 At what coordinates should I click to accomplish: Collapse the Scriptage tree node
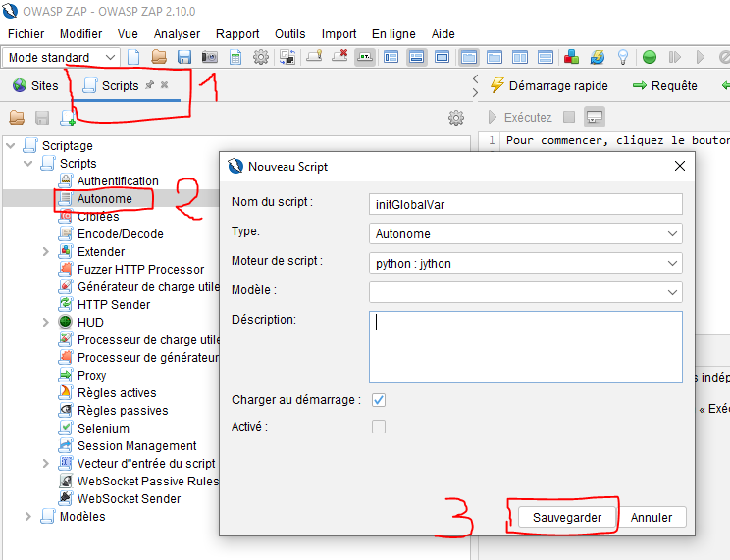pyautogui.click(x=11, y=146)
